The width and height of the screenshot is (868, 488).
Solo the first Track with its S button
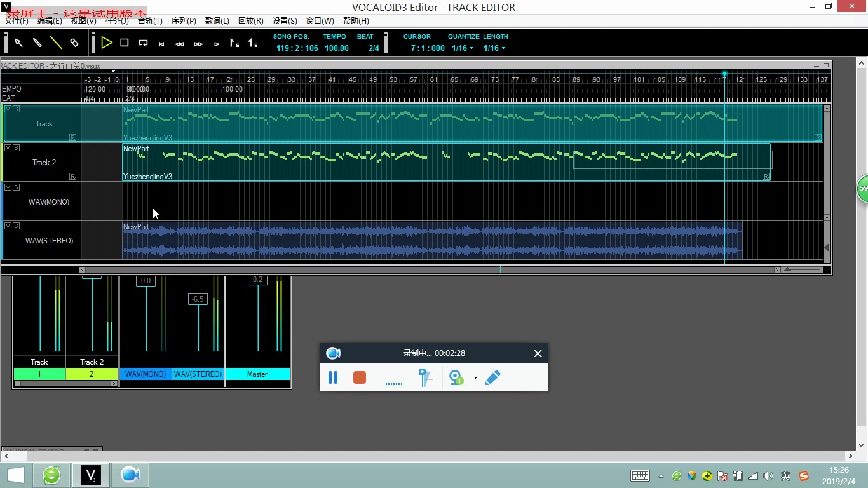tap(16, 109)
